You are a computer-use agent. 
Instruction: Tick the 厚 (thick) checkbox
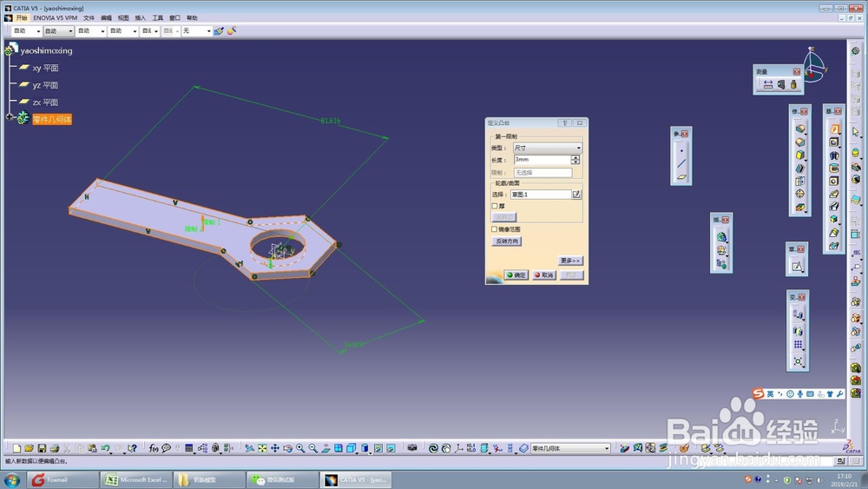pos(495,206)
